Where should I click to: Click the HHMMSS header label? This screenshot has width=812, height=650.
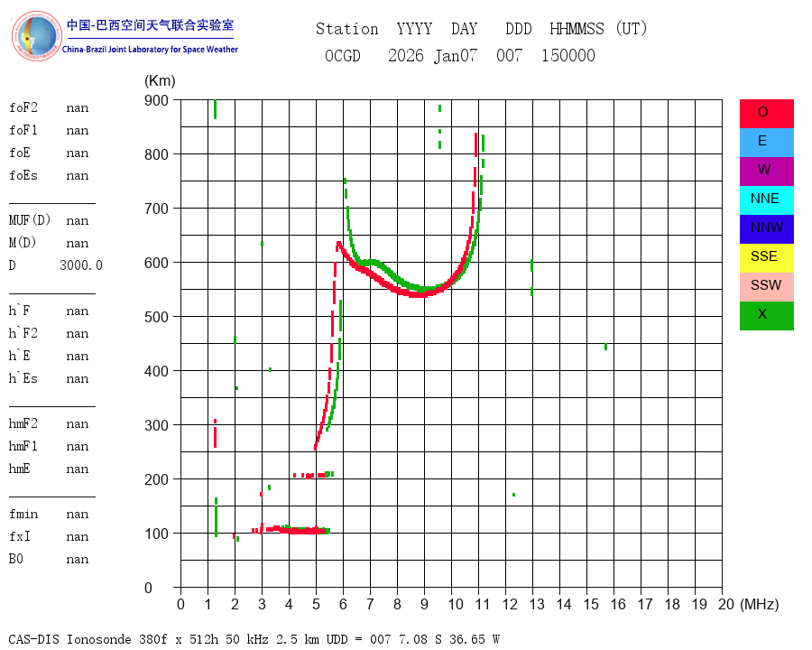577,29
